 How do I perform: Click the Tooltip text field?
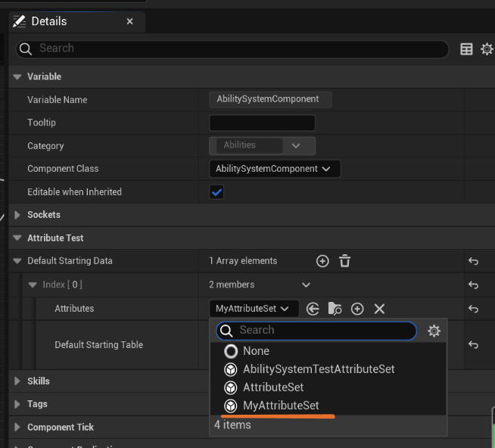click(262, 123)
